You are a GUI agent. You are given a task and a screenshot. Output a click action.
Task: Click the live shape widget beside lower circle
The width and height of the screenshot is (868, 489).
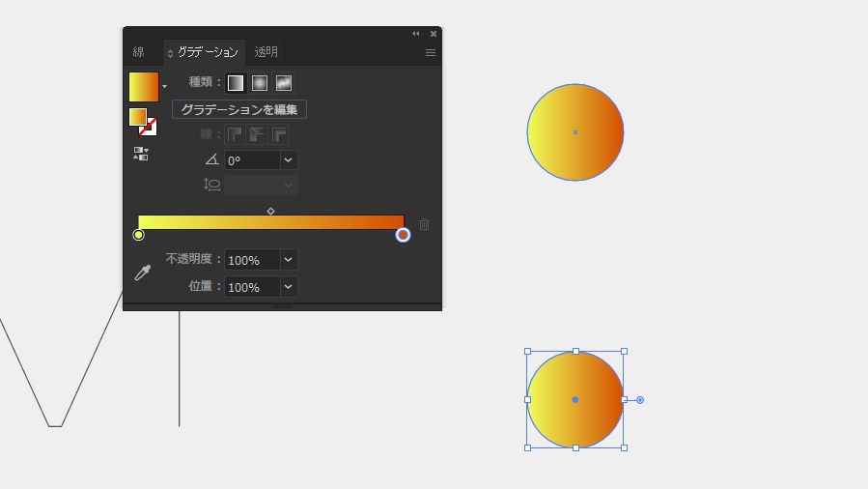click(640, 400)
